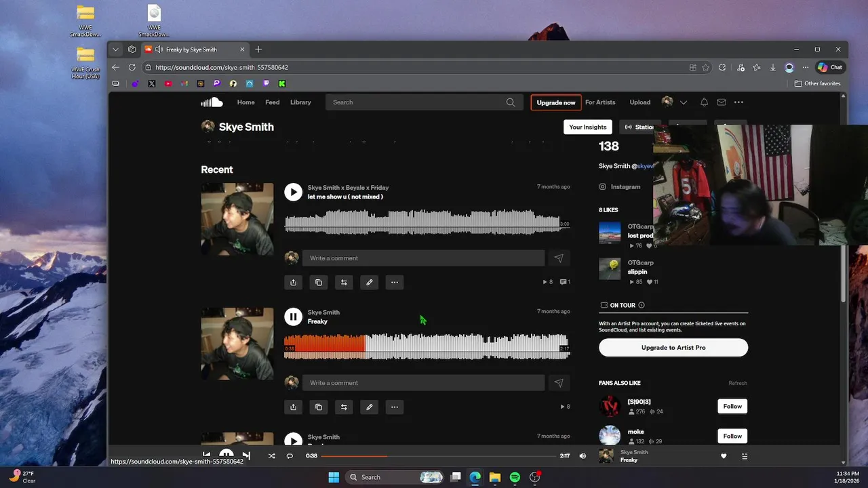Viewport: 868px width, 488px height.
Task: Play the 'let me show u' track
Action: [x=293, y=192]
